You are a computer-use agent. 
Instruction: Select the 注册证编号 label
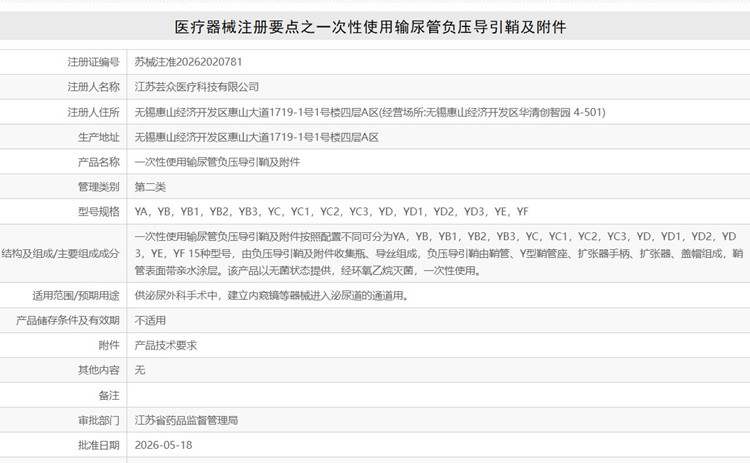tap(93, 62)
